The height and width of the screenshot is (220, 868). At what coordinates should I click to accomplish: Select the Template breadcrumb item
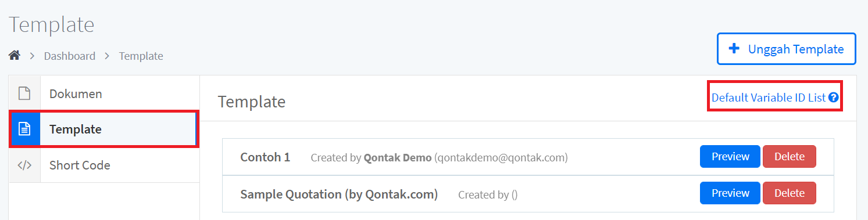pos(141,56)
